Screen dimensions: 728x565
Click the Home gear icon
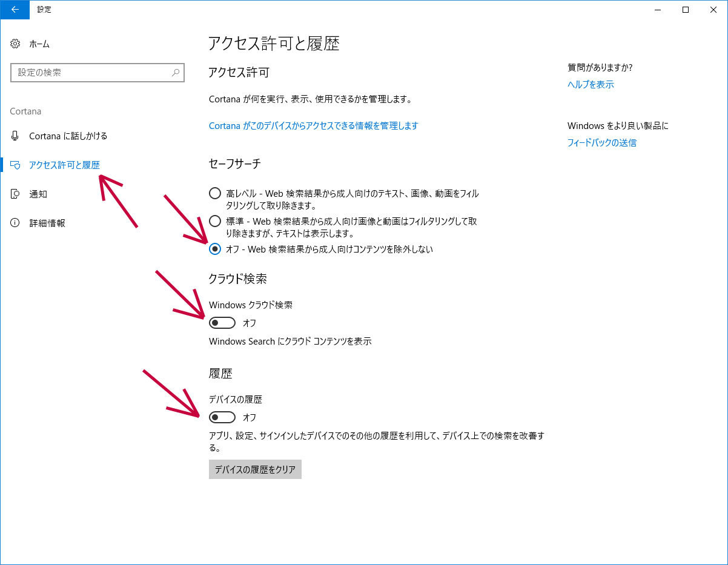click(16, 44)
